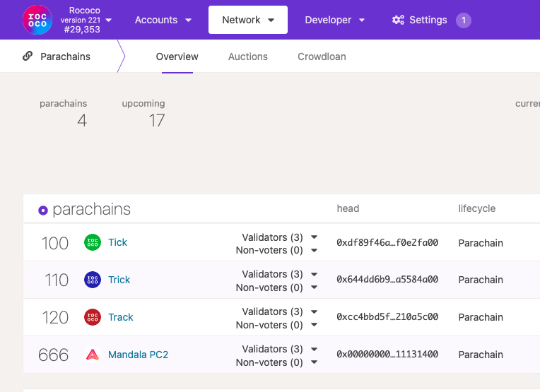
Task: Open the Mandala PC2 parachain link
Action: [x=138, y=355]
